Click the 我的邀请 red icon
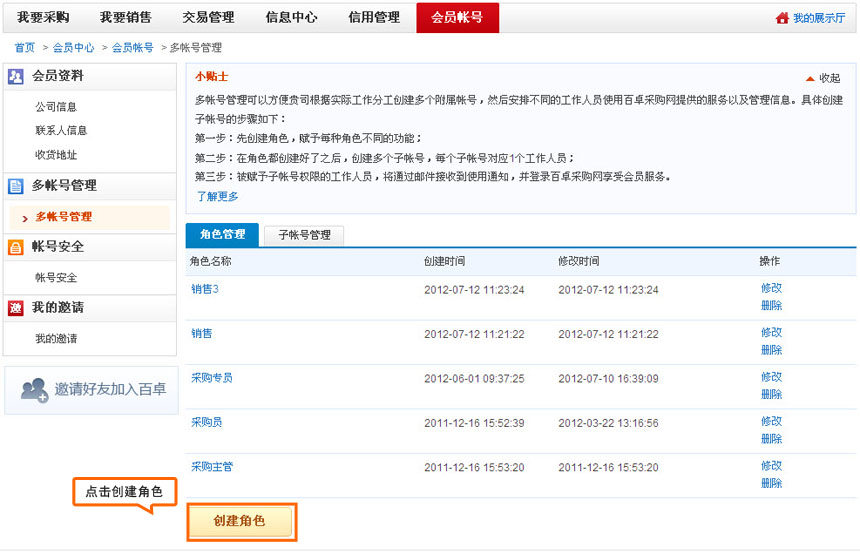Viewport: 860px width, 554px height. (16, 308)
